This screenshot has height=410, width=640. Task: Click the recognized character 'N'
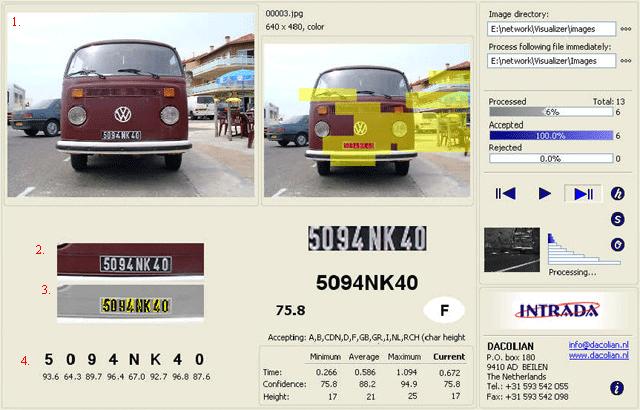[134, 359]
